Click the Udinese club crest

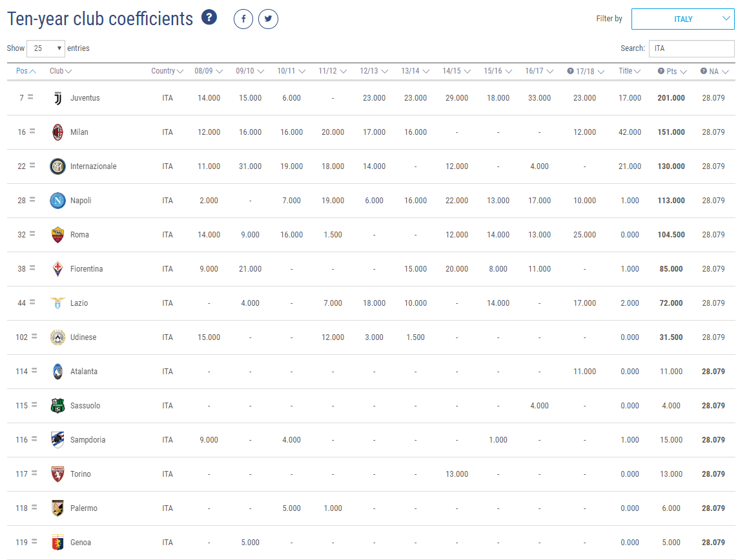58,337
